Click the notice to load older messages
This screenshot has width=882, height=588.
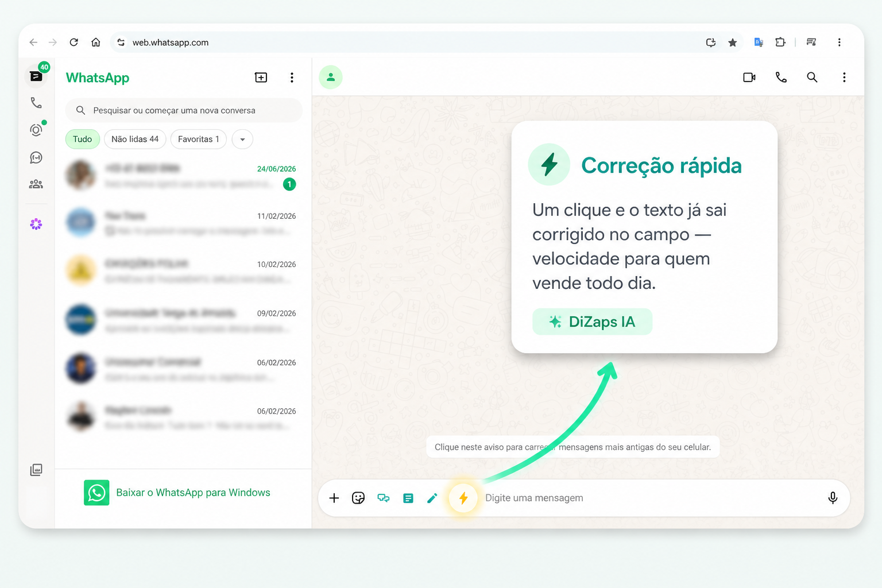572,447
